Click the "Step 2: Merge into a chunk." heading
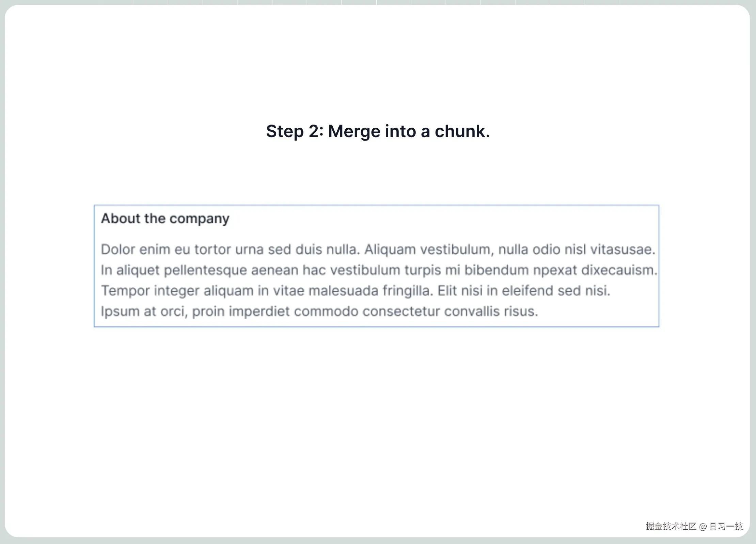This screenshot has height=544, width=756. click(x=378, y=131)
